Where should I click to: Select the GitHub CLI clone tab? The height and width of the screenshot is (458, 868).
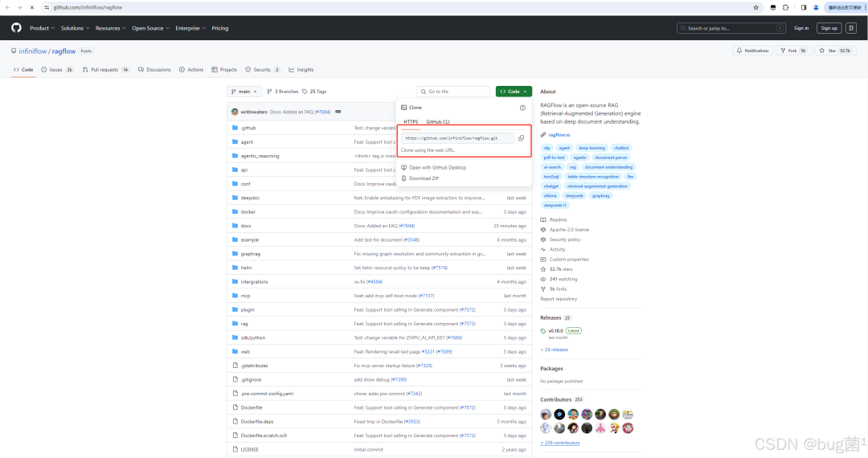438,121
